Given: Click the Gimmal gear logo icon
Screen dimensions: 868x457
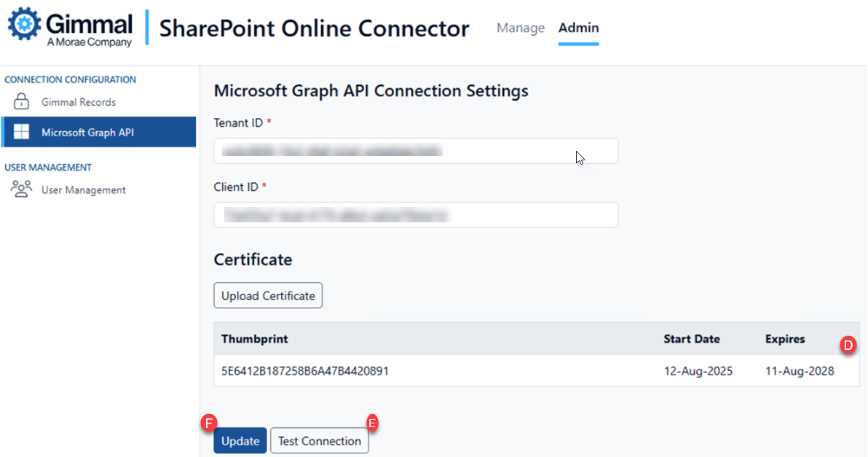Looking at the screenshot, I should [x=25, y=24].
